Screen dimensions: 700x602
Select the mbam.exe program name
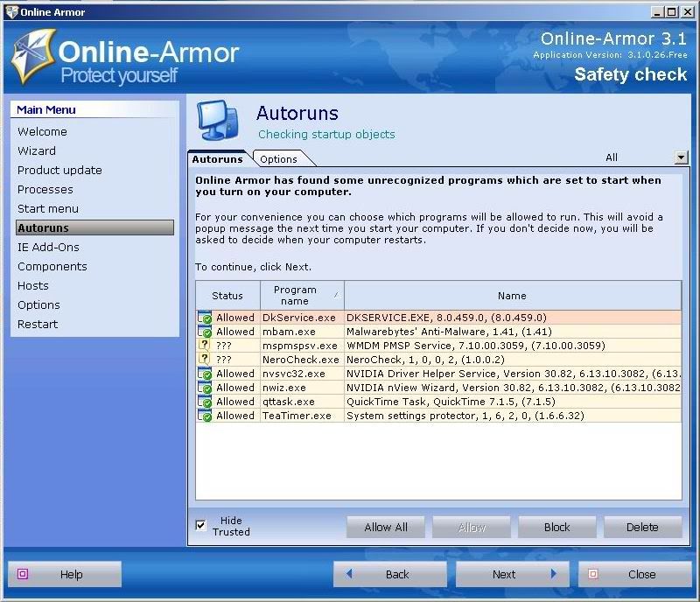[289, 332]
